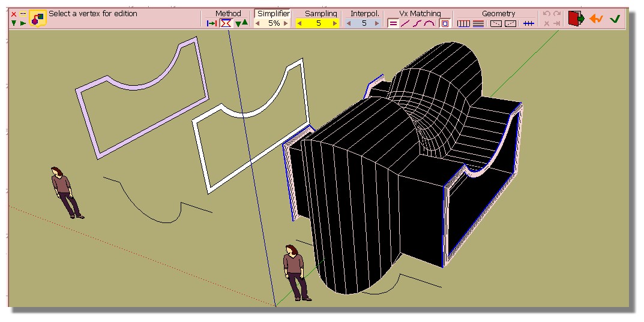Viewport: 644px width, 322px height.
Task: Toggle the horizontal lines Geometry icon
Action: (478, 24)
